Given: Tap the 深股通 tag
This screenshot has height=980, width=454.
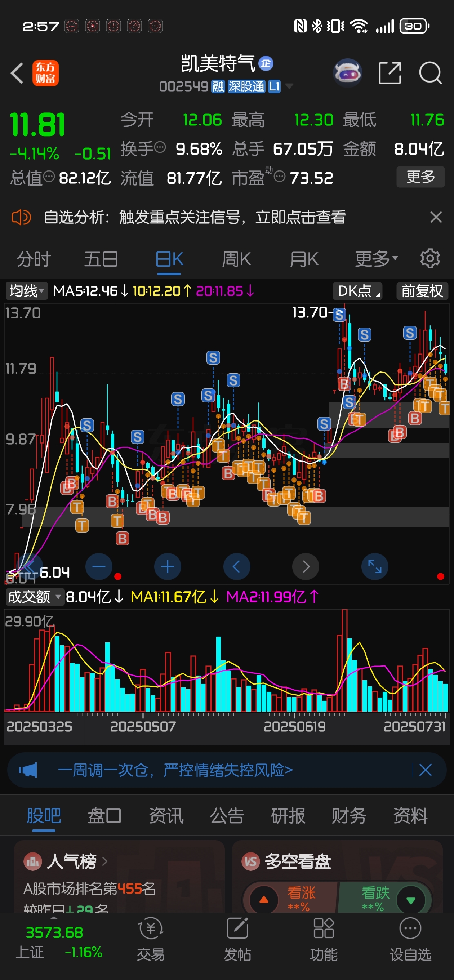Looking at the screenshot, I should (x=246, y=86).
